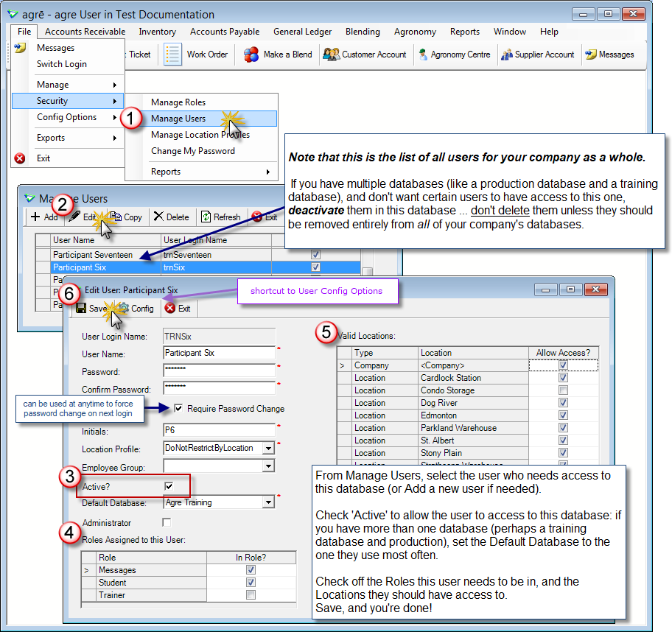Image resolution: width=672 pixels, height=632 pixels.
Task: Click trnSix login name cell
Action: click(217, 267)
